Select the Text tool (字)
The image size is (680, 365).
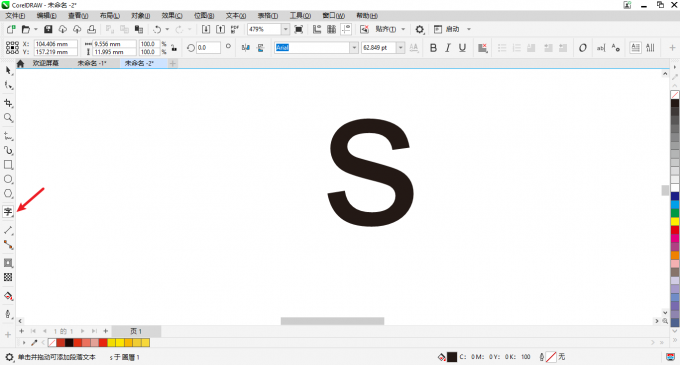[x=8, y=212]
